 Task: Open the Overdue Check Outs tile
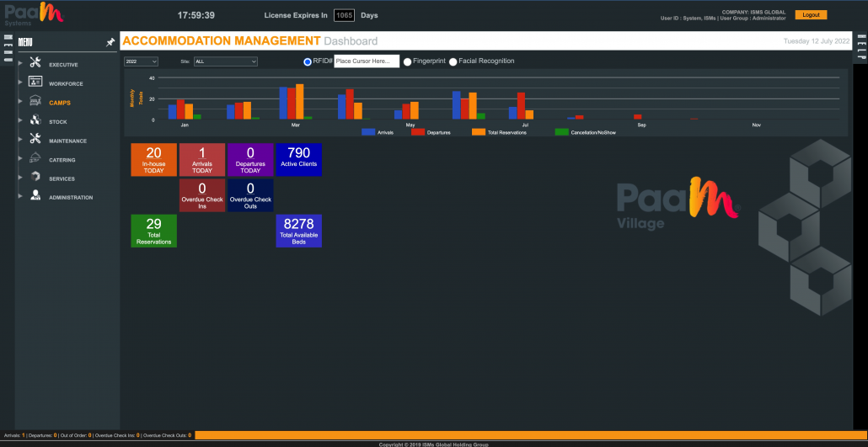click(250, 195)
